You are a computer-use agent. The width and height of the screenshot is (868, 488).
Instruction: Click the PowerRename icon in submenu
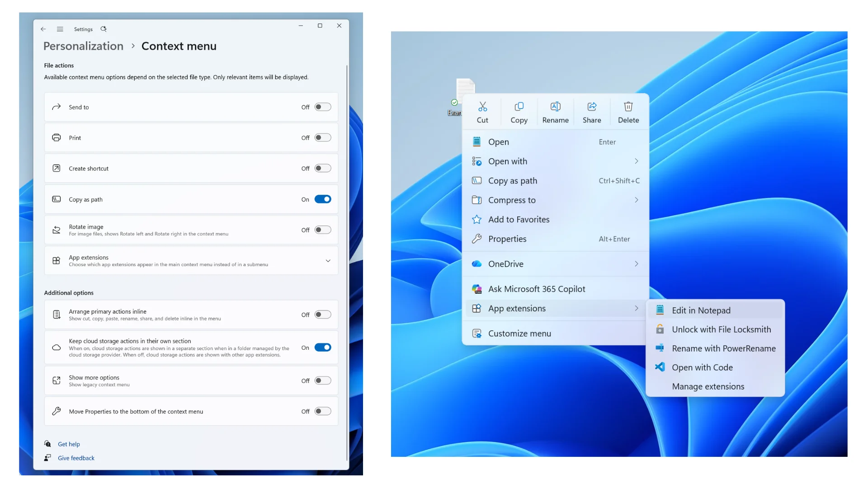660,348
